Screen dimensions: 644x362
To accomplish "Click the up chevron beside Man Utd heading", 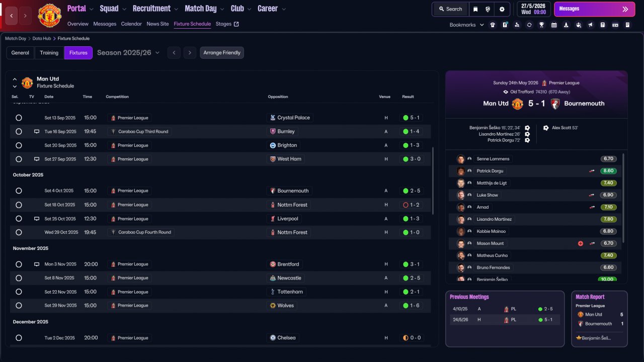I will (15, 79).
